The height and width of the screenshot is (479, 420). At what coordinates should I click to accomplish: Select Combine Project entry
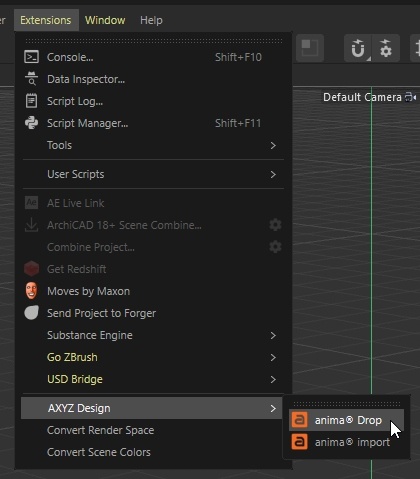153,247
